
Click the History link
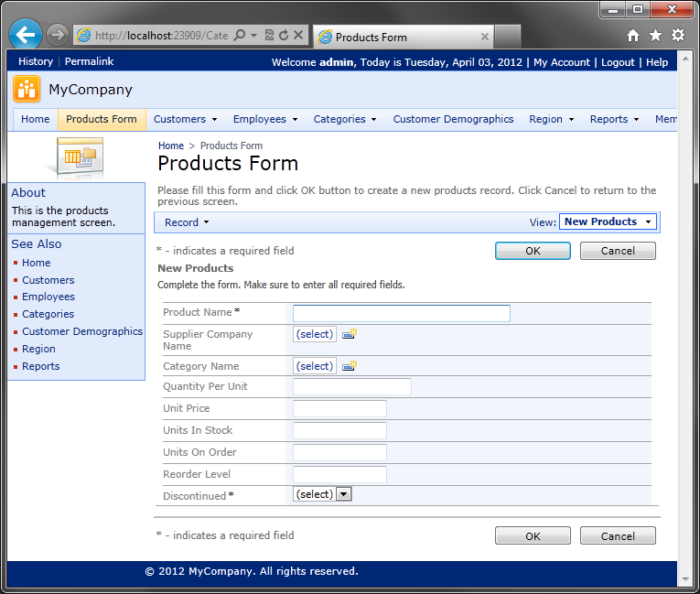coord(36,61)
